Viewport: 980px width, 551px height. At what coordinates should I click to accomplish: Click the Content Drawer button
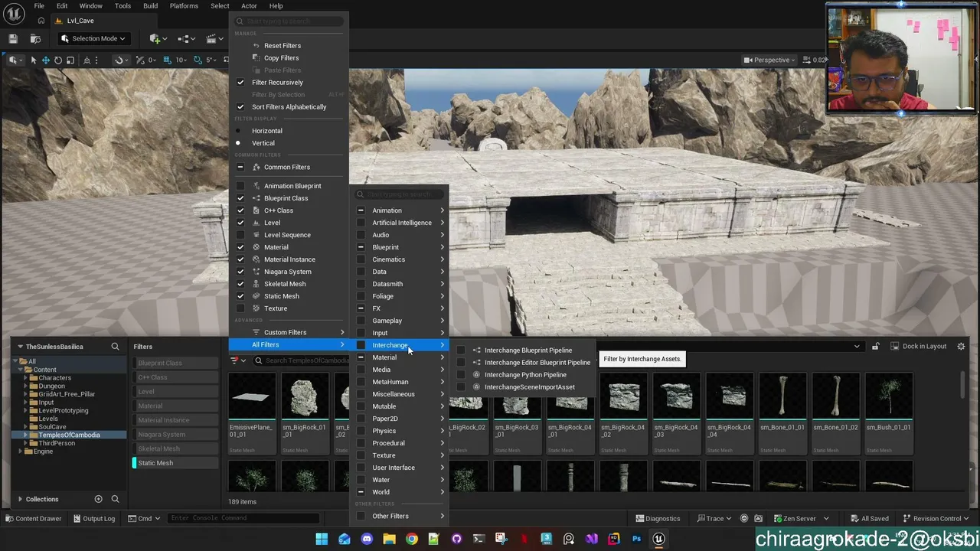pyautogui.click(x=34, y=518)
